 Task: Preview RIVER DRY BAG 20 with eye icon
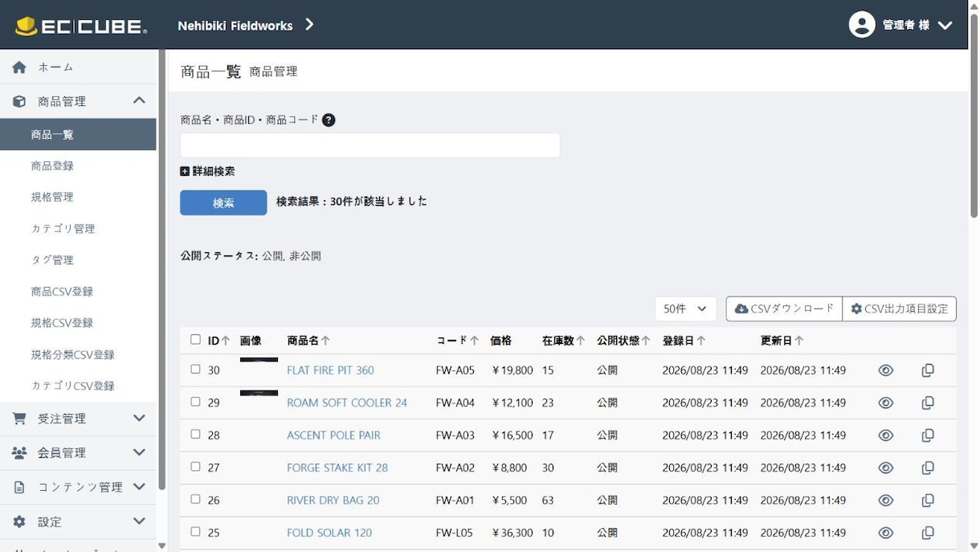[886, 500]
